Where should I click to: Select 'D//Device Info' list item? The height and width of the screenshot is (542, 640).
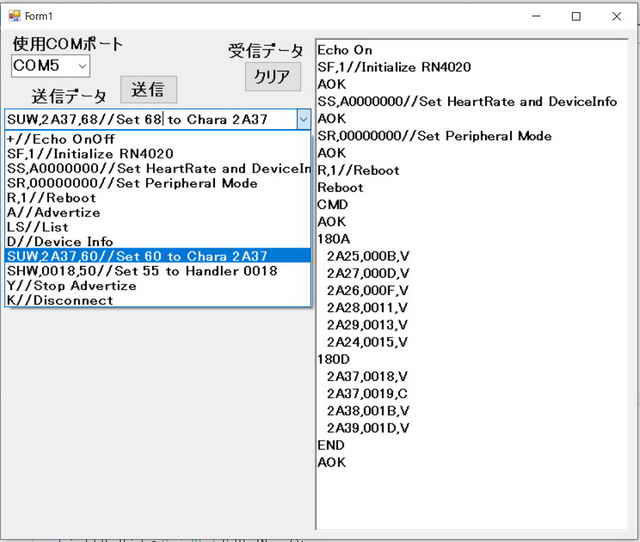coord(158,242)
